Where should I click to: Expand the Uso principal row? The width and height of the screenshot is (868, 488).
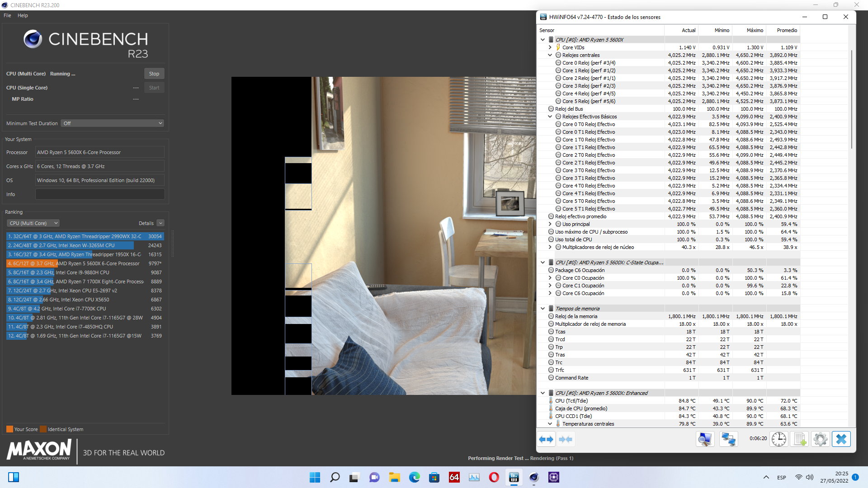click(x=550, y=224)
